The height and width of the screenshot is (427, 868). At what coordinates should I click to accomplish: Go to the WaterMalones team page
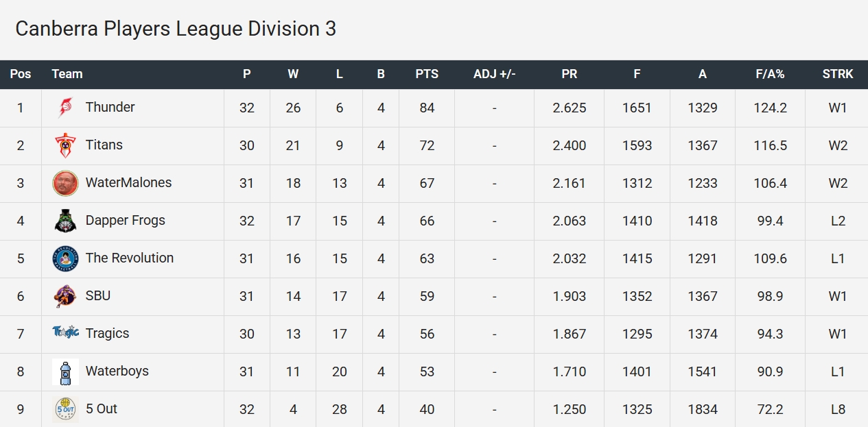[x=128, y=182]
